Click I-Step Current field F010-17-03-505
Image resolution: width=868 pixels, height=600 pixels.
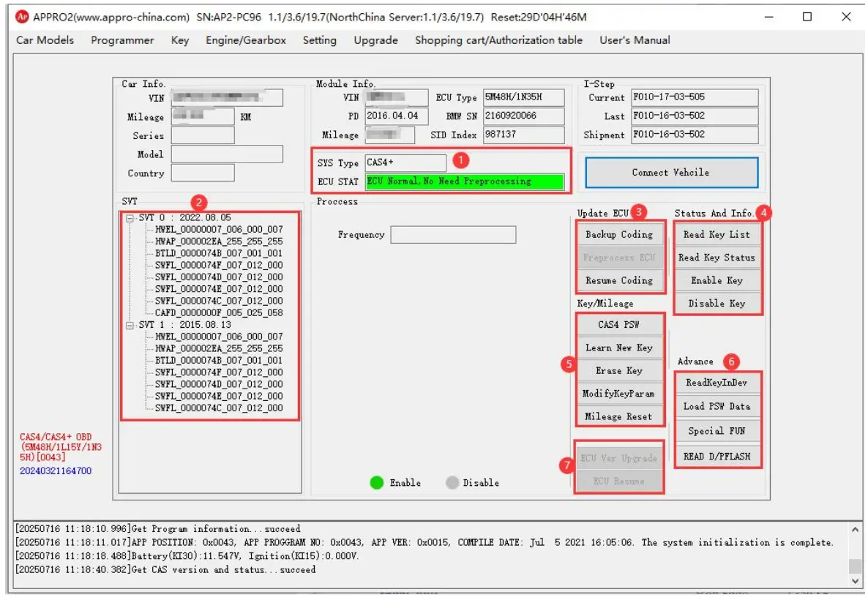(x=695, y=97)
